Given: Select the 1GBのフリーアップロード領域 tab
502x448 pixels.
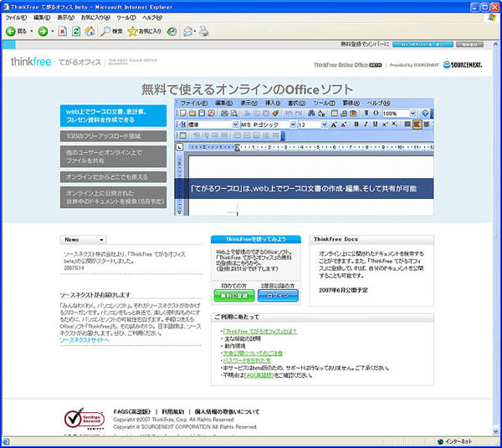Looking at the screenshot, I should 113,135.
